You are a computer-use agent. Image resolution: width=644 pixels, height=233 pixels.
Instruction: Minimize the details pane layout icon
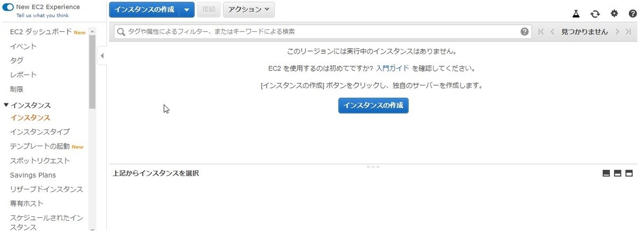click(606, 173)
